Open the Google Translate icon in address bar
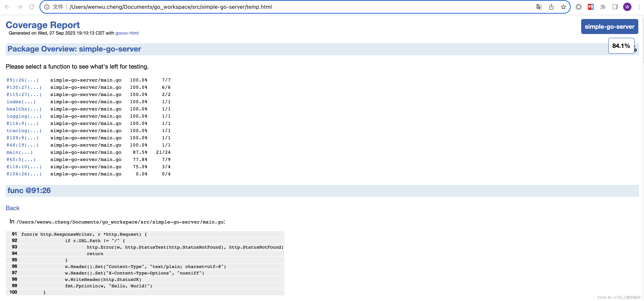Screen dimensions: 644x301 click(539, 7)
